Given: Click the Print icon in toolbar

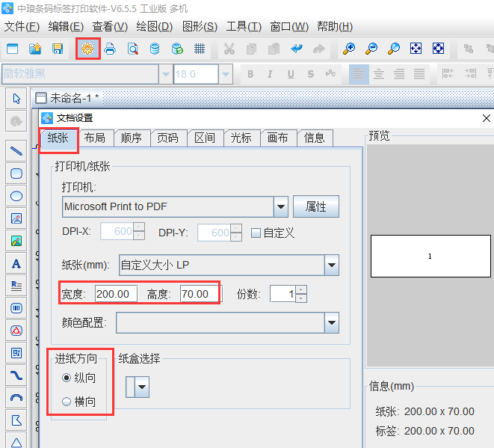Looking at the screenshot, I should pyautogui.click(x=110, y=49).
